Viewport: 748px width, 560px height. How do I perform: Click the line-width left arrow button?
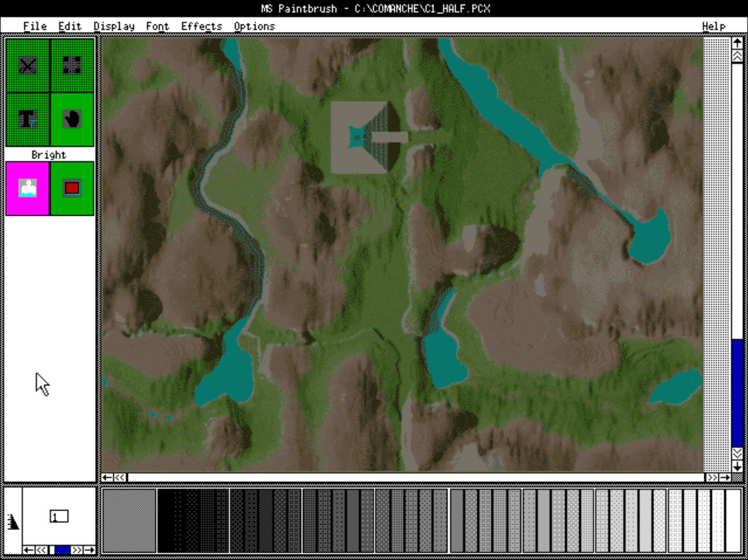point(29,550)
